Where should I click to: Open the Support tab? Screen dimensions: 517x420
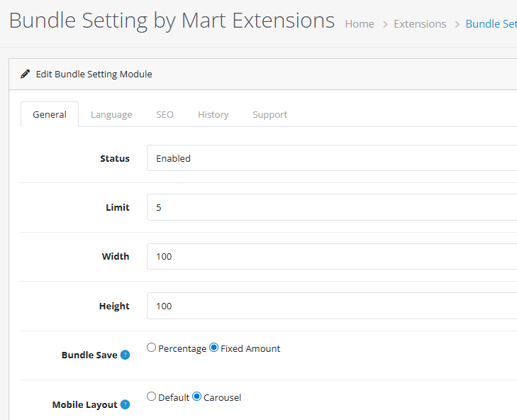coord(269,114)
